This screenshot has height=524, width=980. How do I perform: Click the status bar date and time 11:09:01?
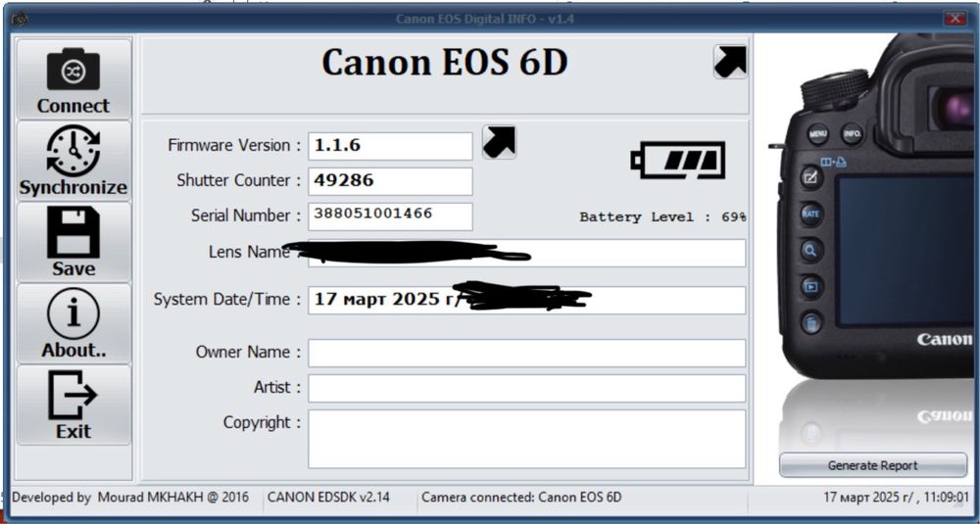pyautogui.click(x=896, y=498)
